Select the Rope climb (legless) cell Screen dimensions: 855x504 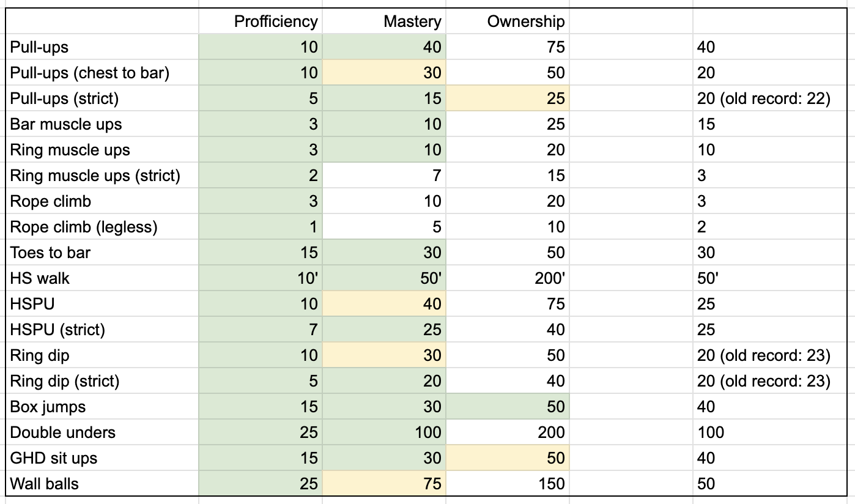[84, 227]
